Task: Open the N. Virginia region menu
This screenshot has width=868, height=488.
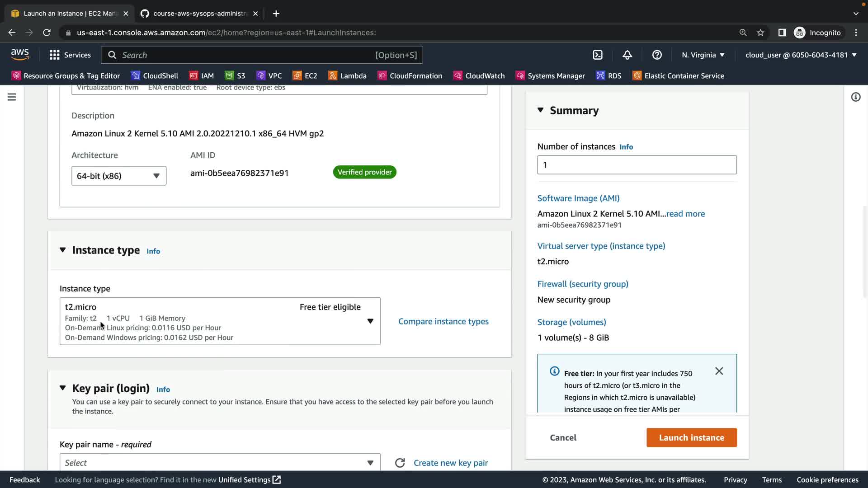Action: pyautogui.click(x=703, y=55)
